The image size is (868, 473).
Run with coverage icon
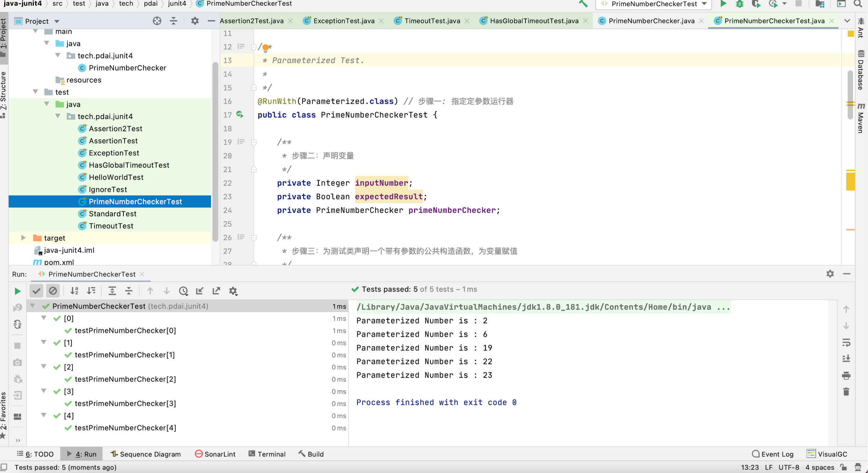point(756,4)
